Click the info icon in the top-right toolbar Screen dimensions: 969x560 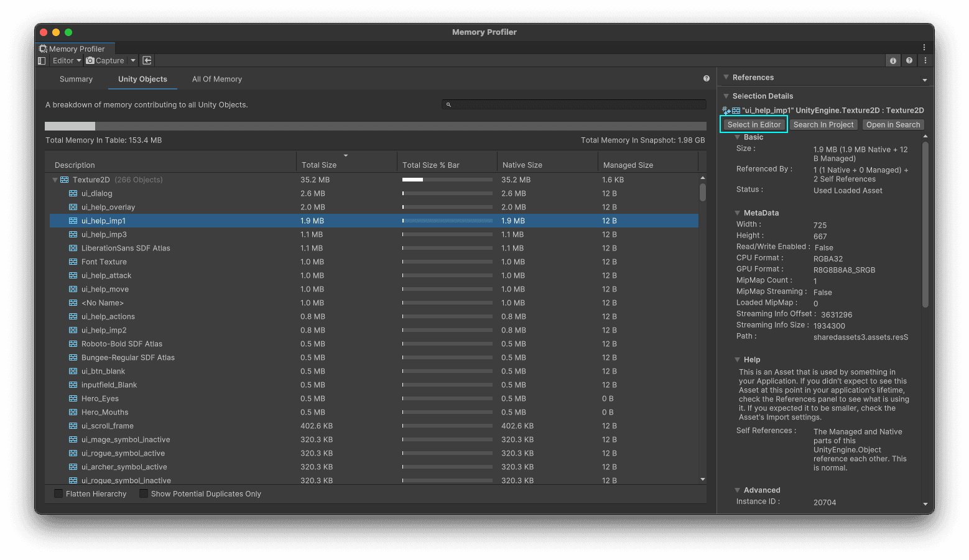[x=892, y=60]
